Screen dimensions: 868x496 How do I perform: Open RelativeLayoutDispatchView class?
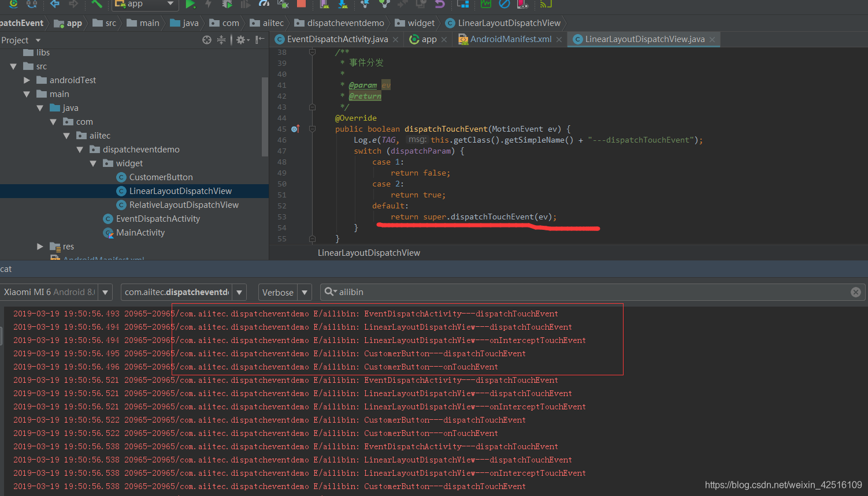pyautogui.click(x=177, y=205)
